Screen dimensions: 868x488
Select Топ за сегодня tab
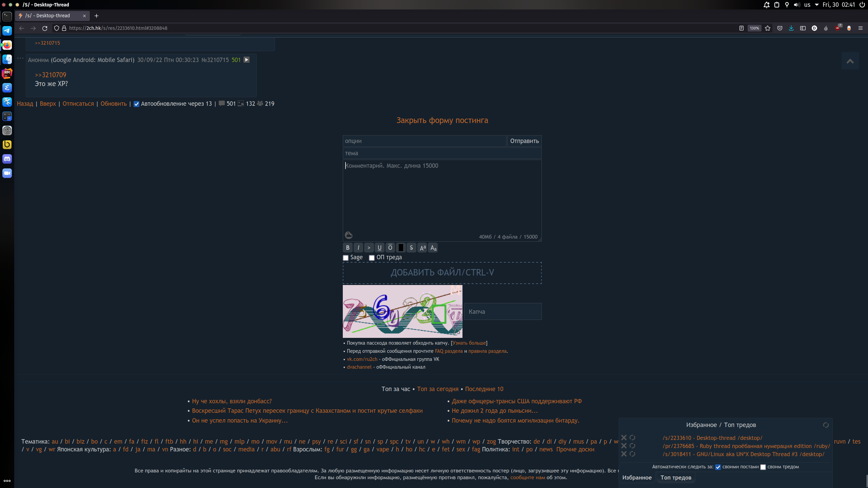click(x=437, y=389)
